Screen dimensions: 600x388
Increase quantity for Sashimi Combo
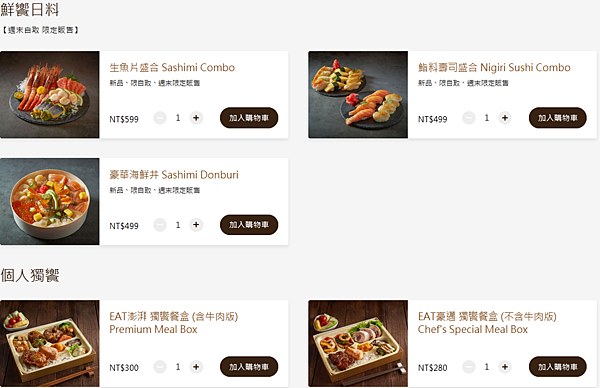pos(196,118)
